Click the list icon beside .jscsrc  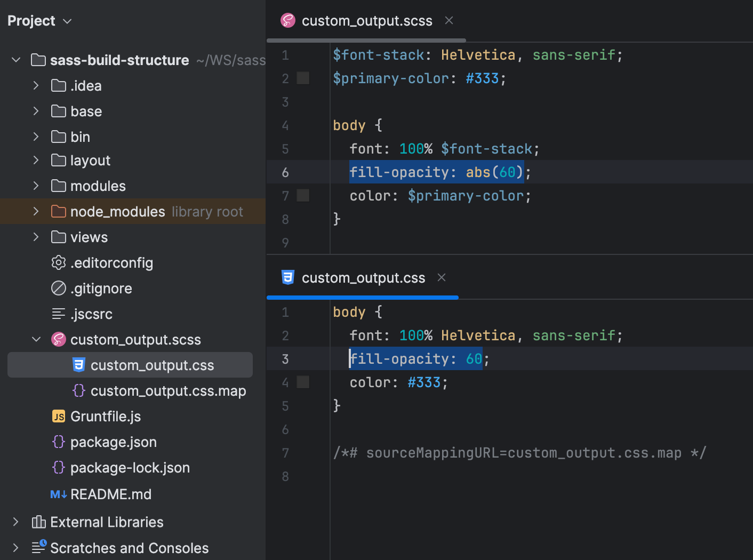click(58, 314)
